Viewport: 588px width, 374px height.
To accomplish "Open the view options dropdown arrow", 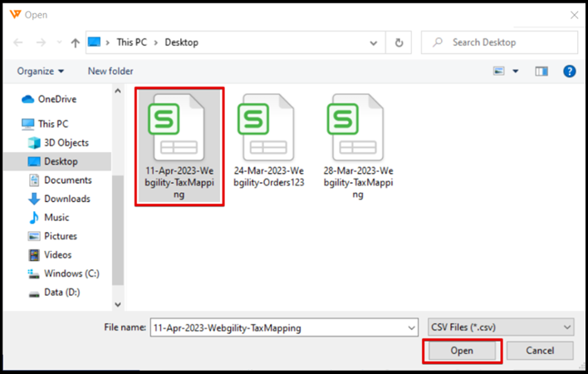I will pyautogui.click(x=516, y=71).
